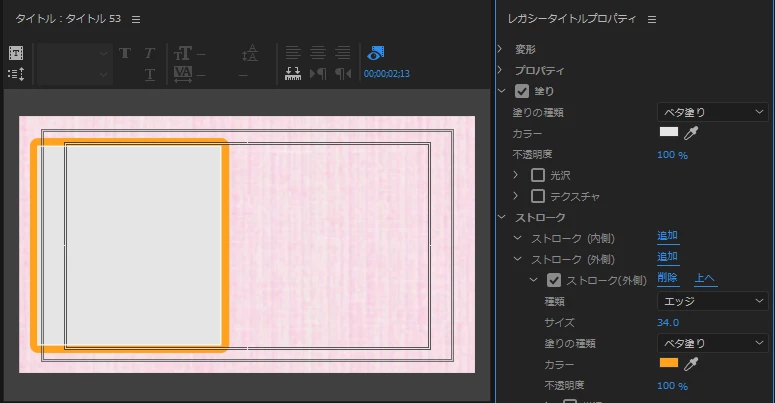This screenshot has height=403, width=775.
Task: Collapse the checked ストローク(外側) item
Action: pyautogui.click(x=533, y=280)
